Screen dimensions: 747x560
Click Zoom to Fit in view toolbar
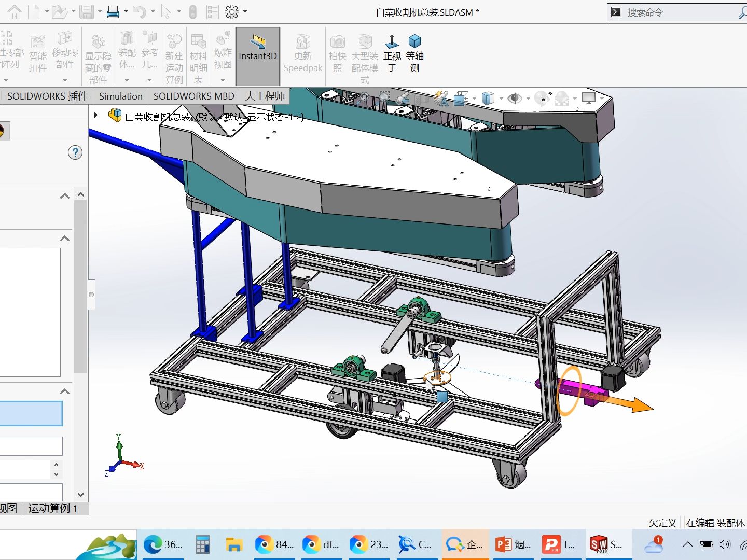pyautogui.click(x=364, y=97)
